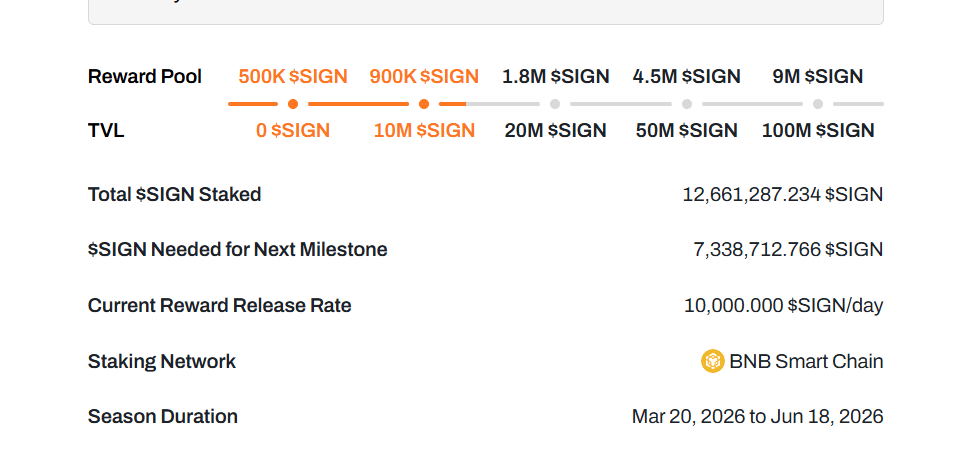959x451 pixels.
Task: Select the 500K $SIGN reward milestone dot
Action: (293, 104)
